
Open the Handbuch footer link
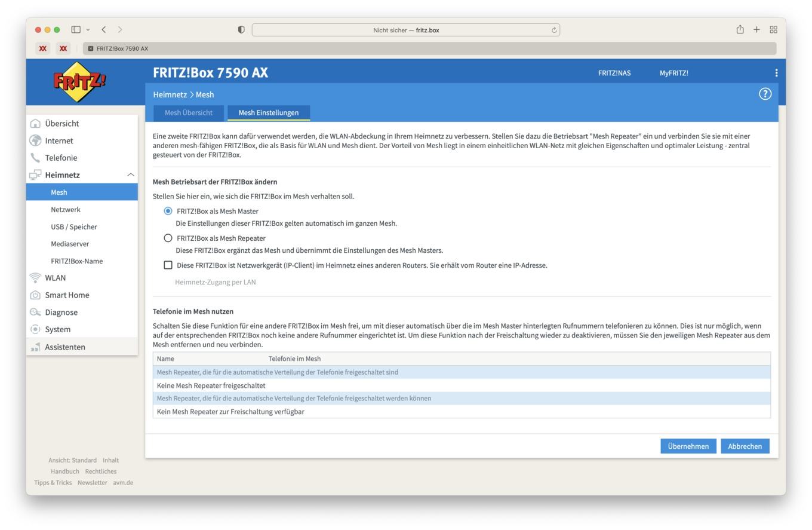pyautogui.click(x=64, y=471)
